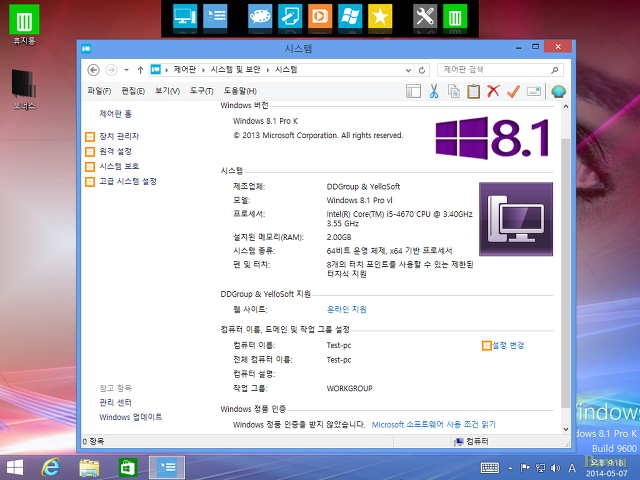Click the 온라인 지원 link
The width and height of the screenshot is (640, 480).
tap(347, 309)
